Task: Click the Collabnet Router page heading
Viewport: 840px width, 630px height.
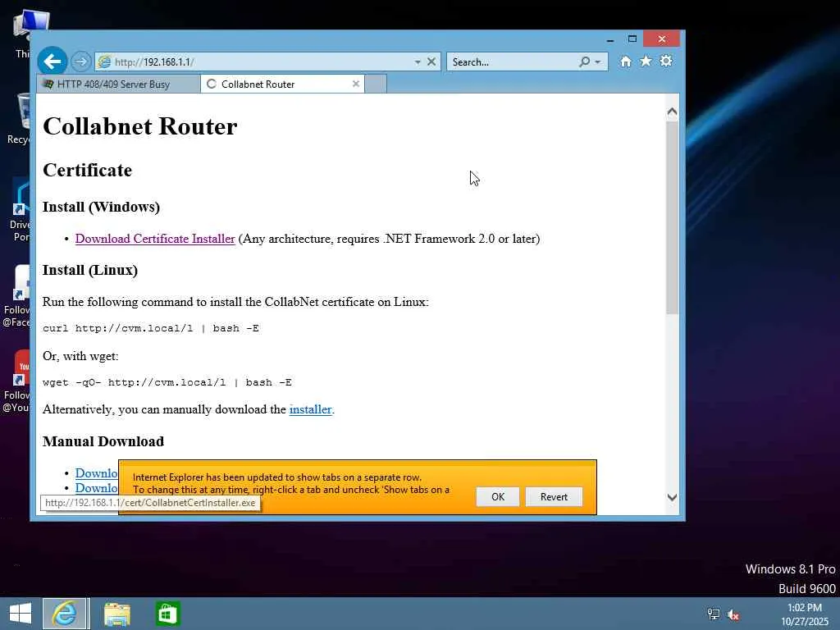Action: 139,126
